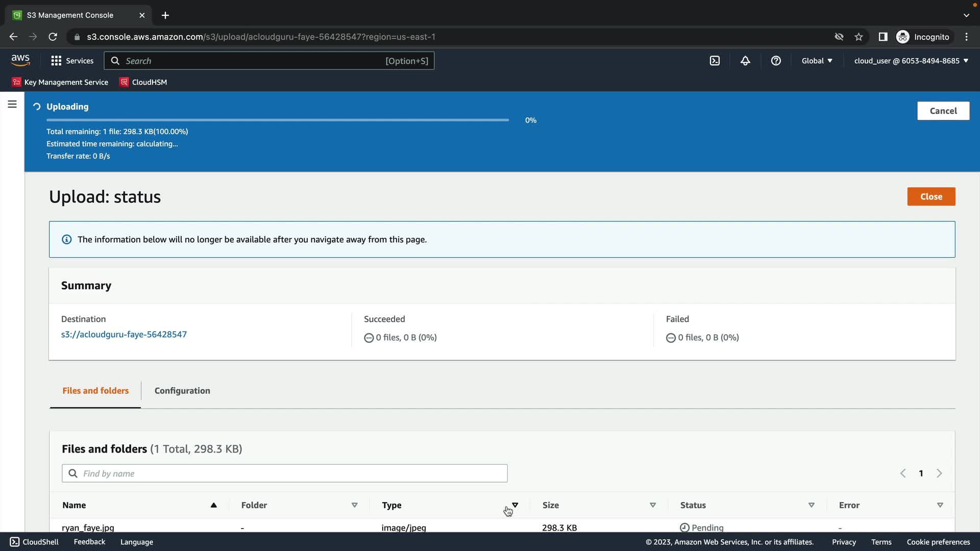Screen dimensions: 980x551
Task: Open the cloud_user account dropdown
Action: pos(911,61)
